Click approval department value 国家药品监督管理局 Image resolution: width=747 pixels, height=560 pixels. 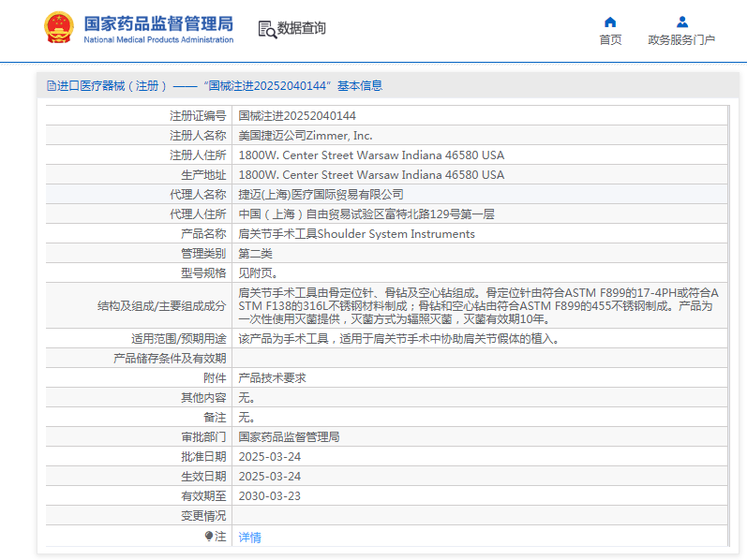click(289, 437)
